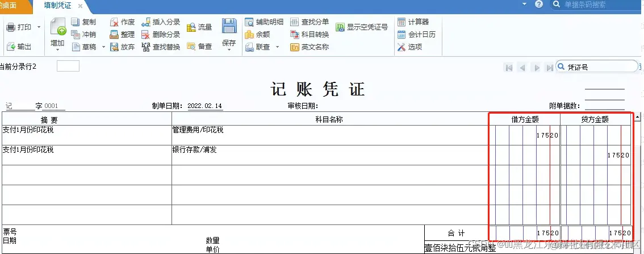Click the 作废 (Void) tool
This screenshot has width=644, height=254.
pos(123,22)
